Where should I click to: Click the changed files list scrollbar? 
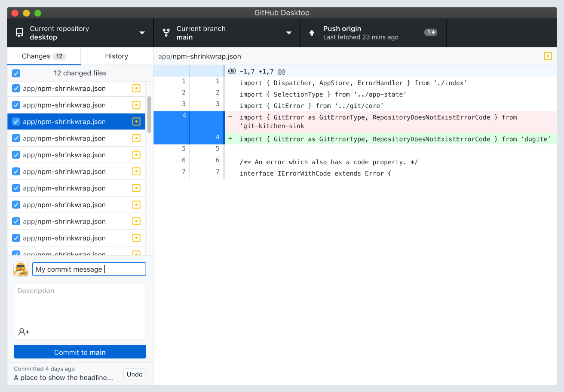tap(149, 114)
